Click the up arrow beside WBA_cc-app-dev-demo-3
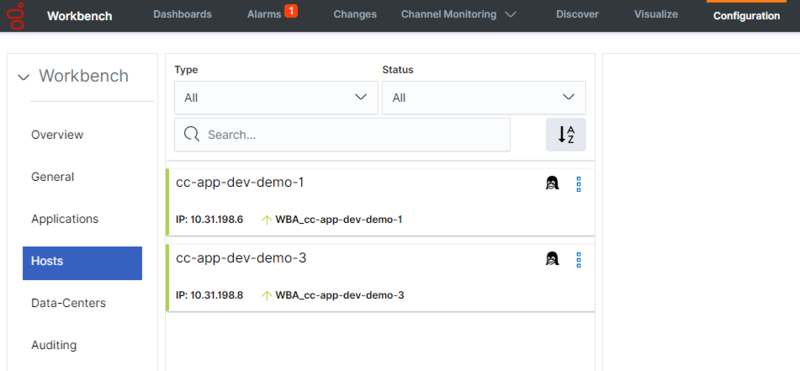The width and height of the screenshot is (800, 371). (x=266, y=295)
